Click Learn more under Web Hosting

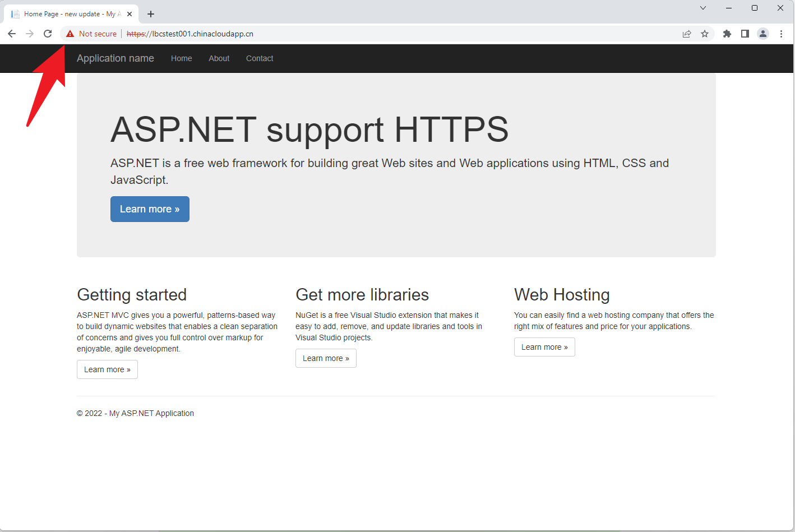point(544,347)
